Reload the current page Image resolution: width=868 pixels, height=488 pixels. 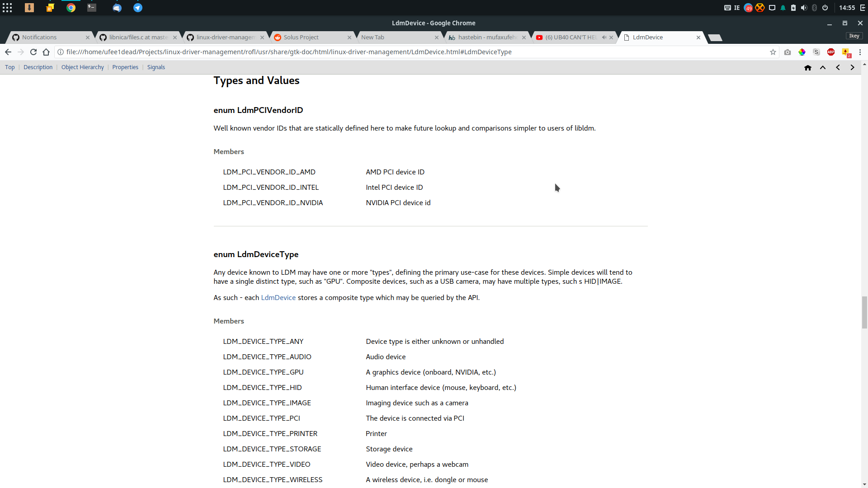(33, 52)
